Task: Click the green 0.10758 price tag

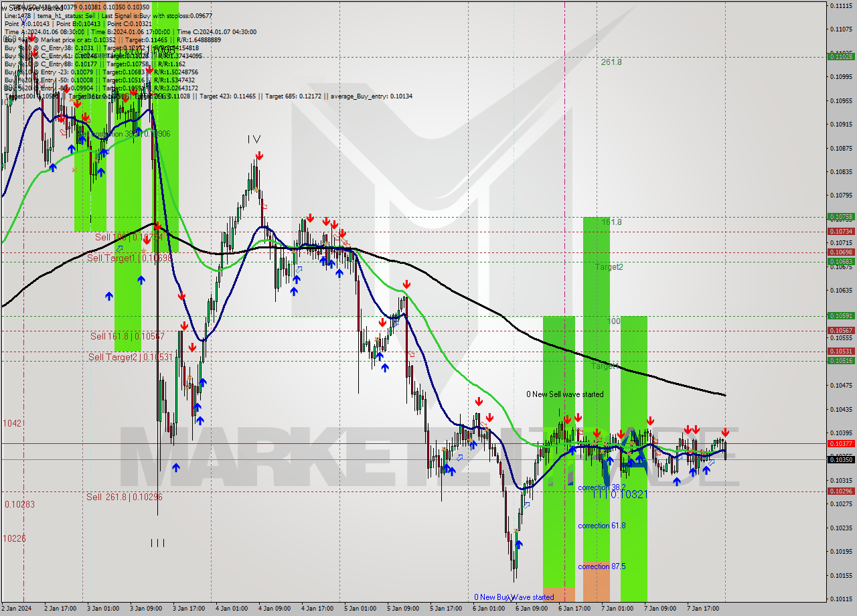Action: point(841,217)
